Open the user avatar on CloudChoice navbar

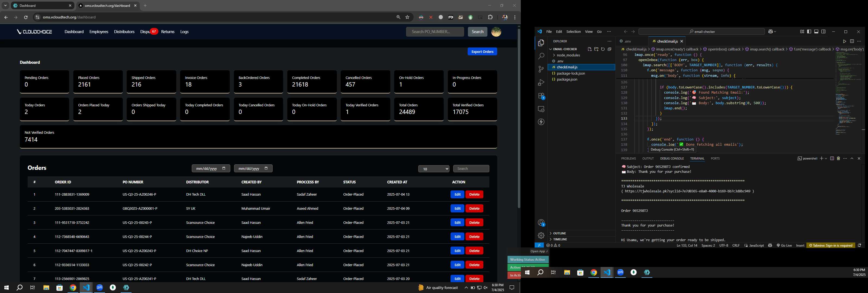pyautogui.click(x=496, y=32)
